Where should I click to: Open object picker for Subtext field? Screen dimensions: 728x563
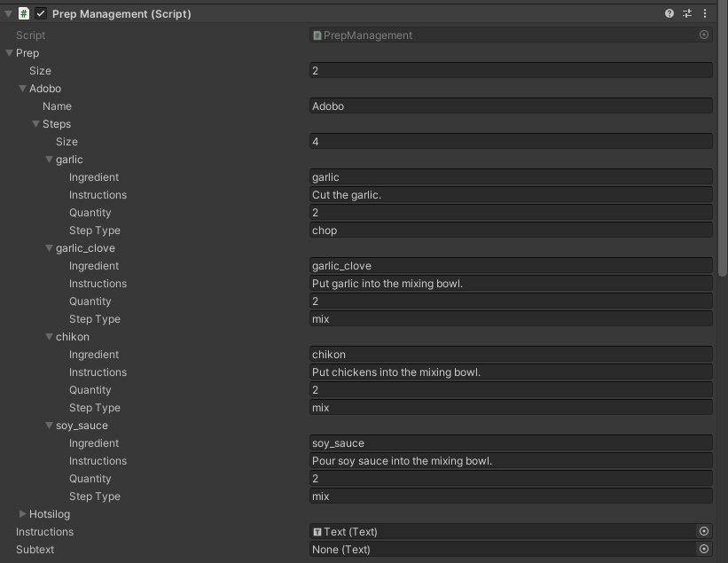[x=704, y=549]
